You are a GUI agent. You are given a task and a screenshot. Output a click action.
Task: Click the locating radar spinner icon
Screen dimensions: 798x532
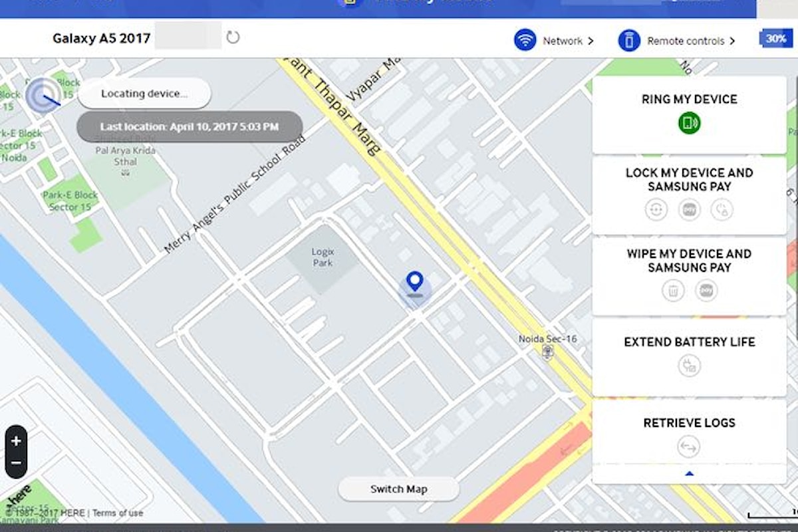44,96
